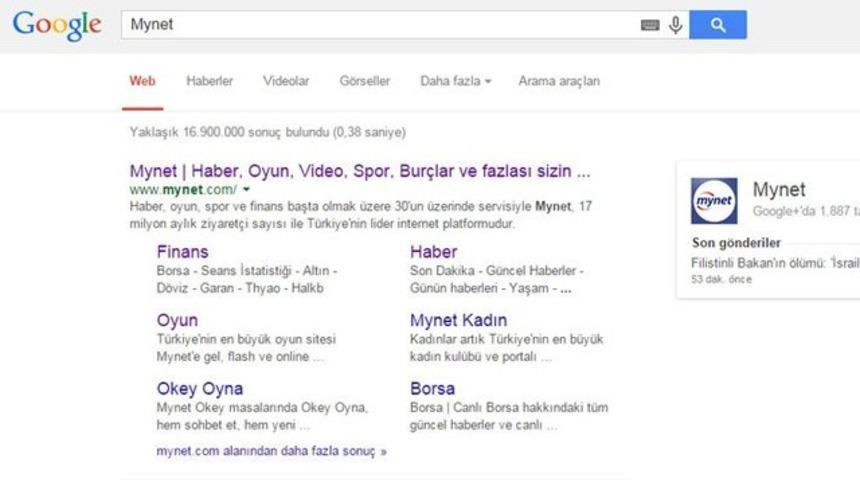Click the Son gönderiler heading
The height and width of the screenshot is (480, 860).
[736, 243]
